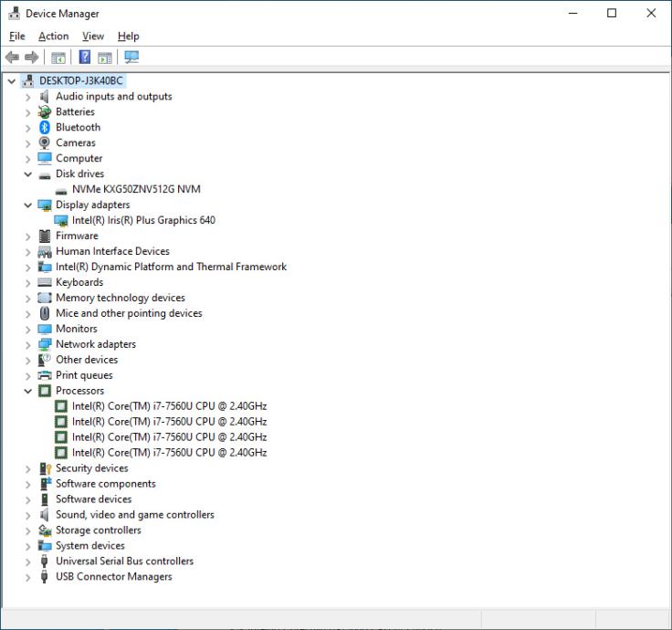Close the Device Manager window
The height and width of the screenshot is (630, 672).
pyautogui.click(x=651, y=14)
